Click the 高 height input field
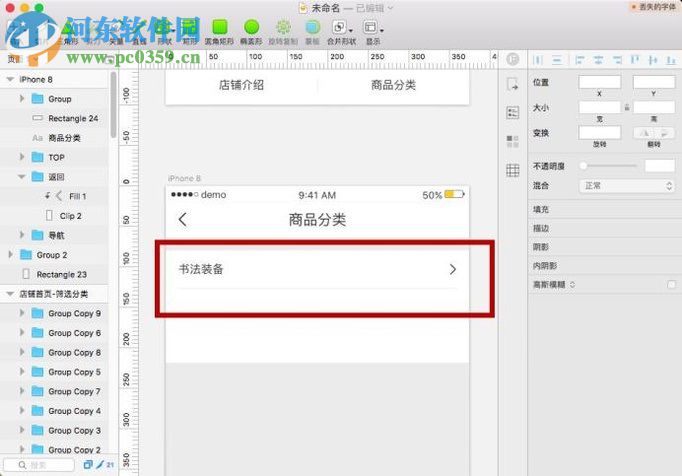Screen dimensions: 682x476 click(654, 107)
